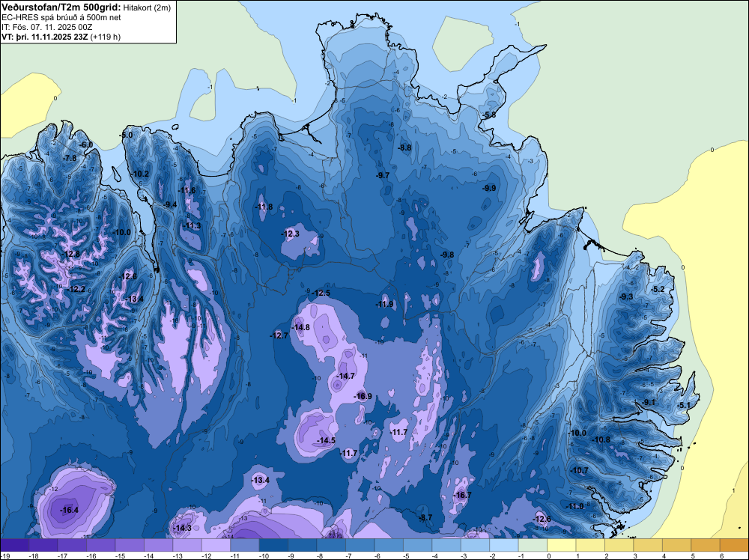
Task: Click the -8.8 temperature label
Action: coord(404,148)
